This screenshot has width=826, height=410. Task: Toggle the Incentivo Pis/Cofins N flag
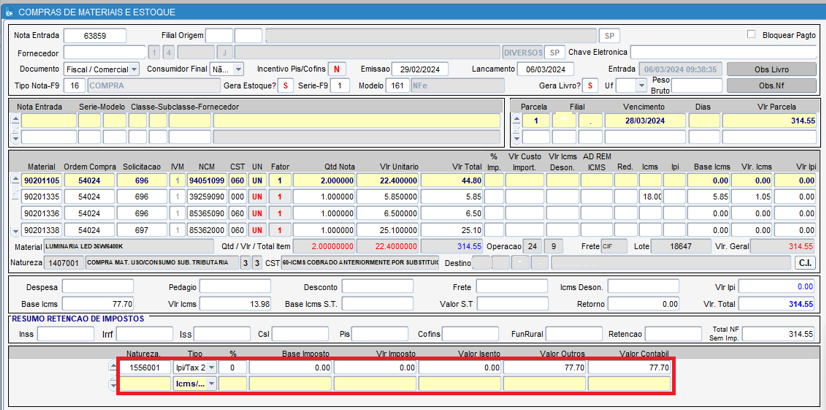[337, 70]
